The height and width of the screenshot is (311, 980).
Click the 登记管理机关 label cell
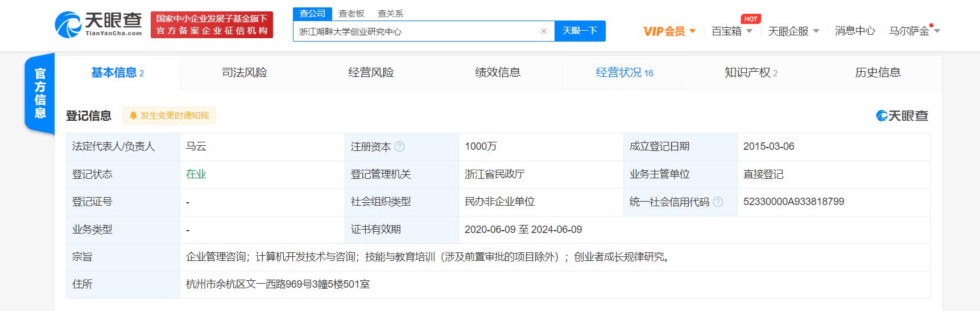pos(402,174)
